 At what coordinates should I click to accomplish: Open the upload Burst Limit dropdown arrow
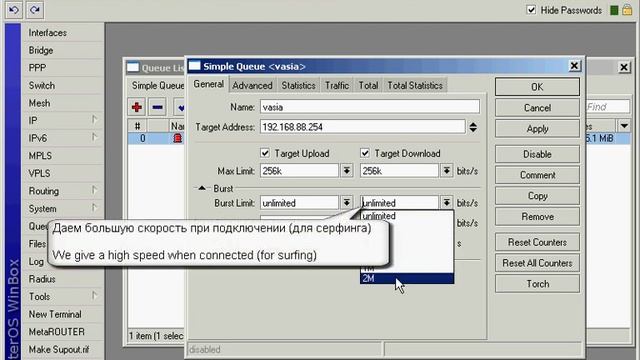click(x=347, y=202)
